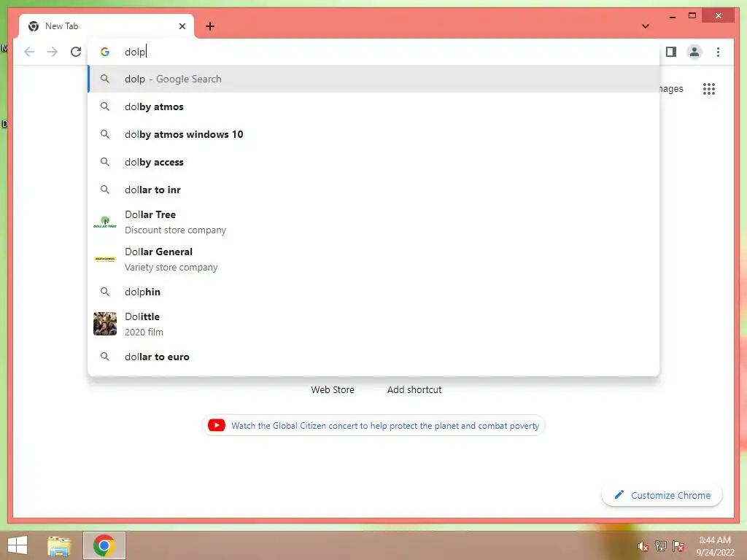Click the Google G icon in address bar
This screenshot has width=747, height=560.
pyautogui.click(x=105, y=52)
